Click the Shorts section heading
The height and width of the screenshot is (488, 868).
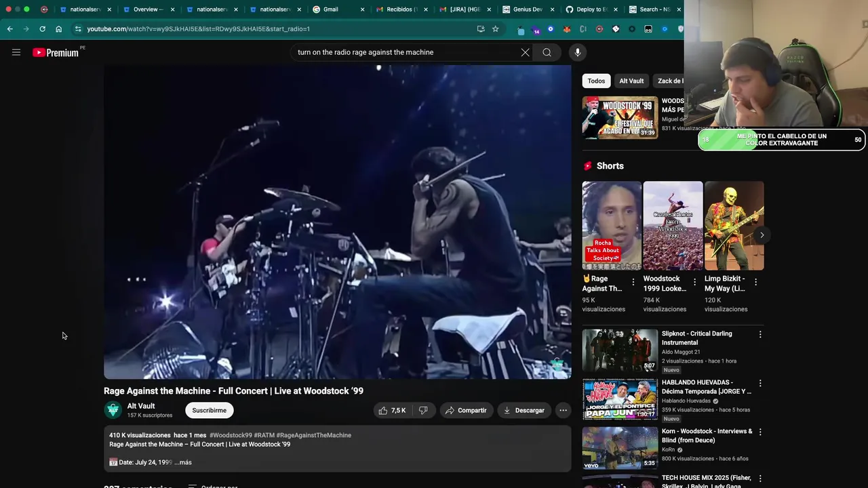pyautogui.click(x=610, y=166)
